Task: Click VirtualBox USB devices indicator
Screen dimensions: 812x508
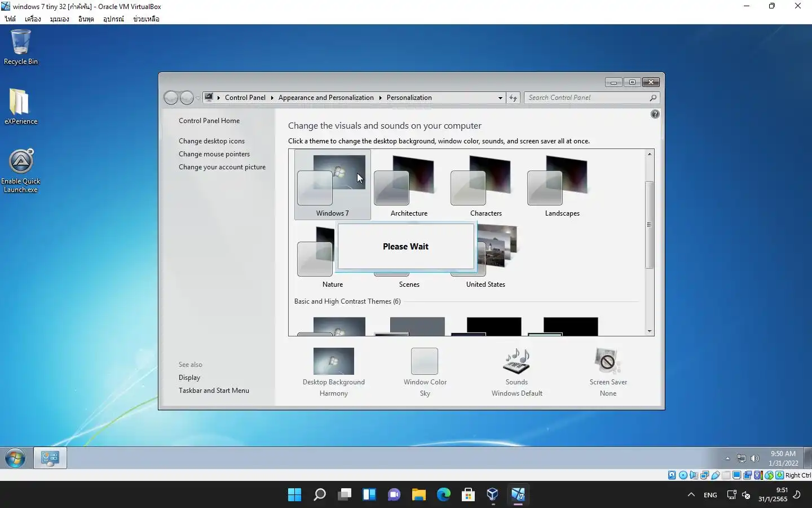Action: 715,475
